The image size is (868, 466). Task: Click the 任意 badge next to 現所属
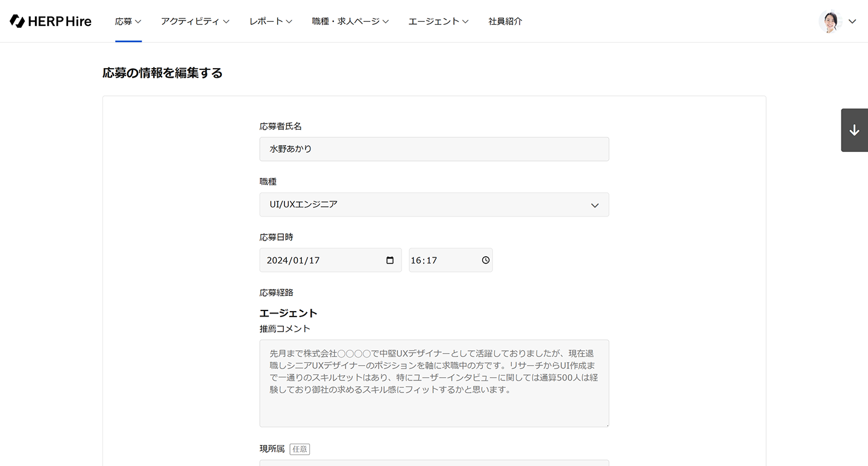[300, 449]
